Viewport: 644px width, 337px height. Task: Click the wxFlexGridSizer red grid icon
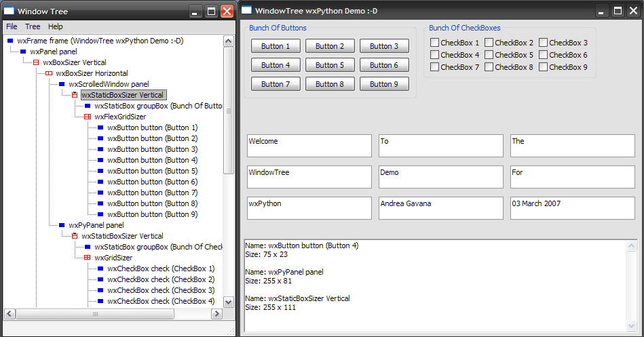click(88, 117)
